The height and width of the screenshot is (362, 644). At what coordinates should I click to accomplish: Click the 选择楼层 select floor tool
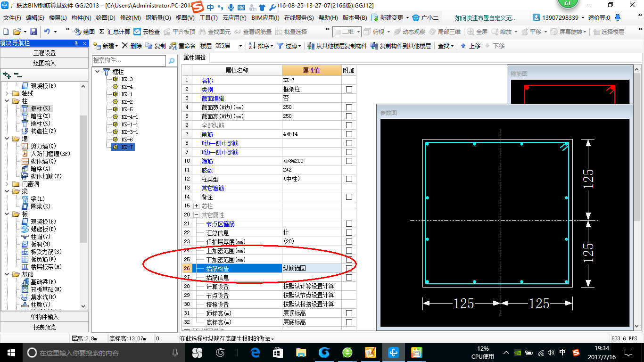[609, 32]
